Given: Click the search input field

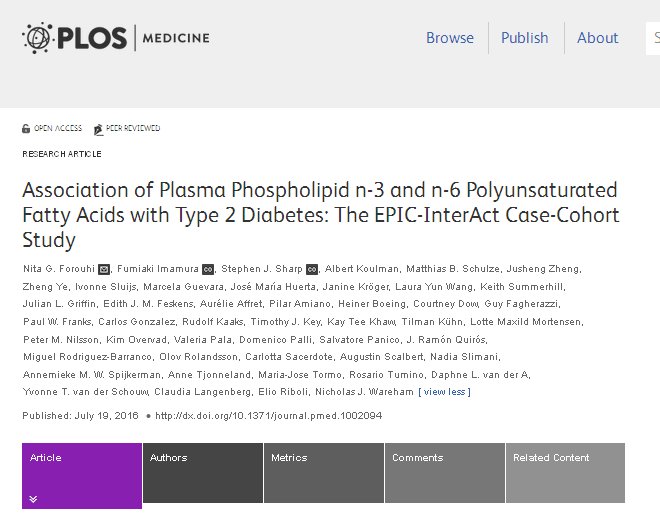Looking at the screenshot, I should [x=653, y=38].
